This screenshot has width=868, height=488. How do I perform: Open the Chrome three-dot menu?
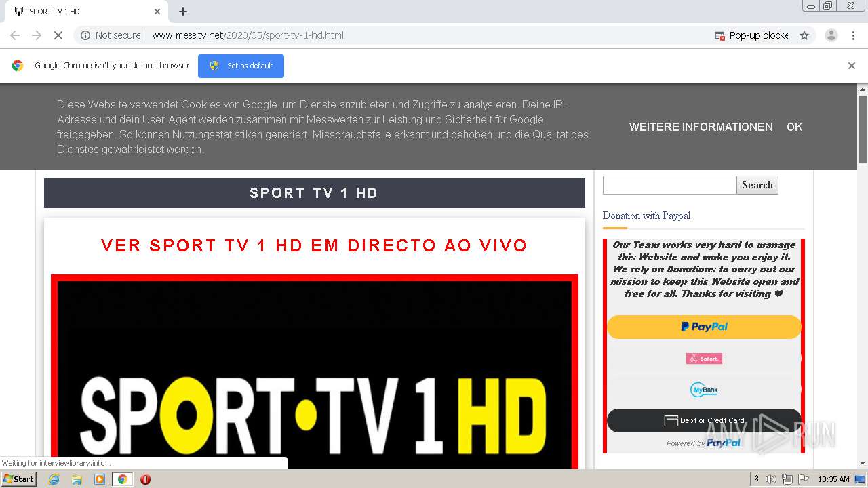click(x=854, y=35)
